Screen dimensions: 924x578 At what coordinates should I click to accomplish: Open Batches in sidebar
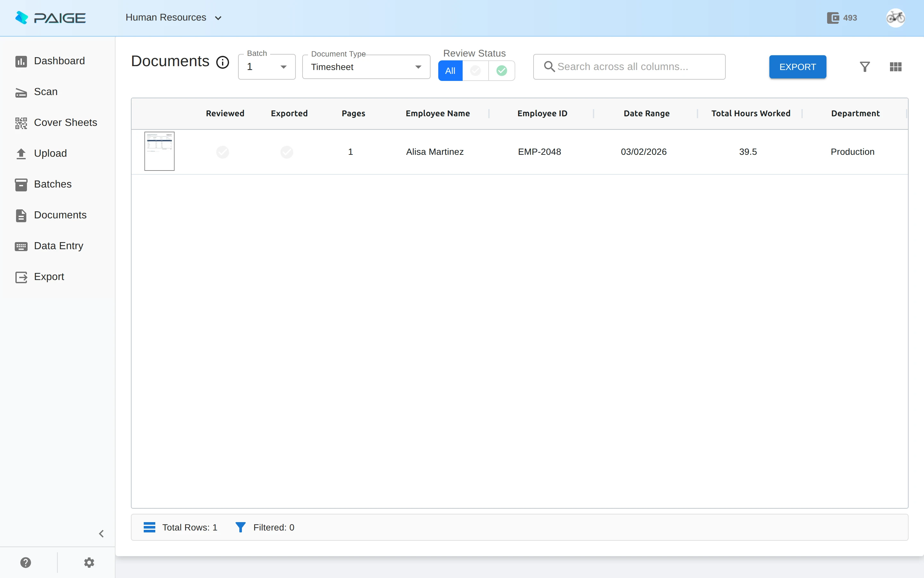(57, 184)
